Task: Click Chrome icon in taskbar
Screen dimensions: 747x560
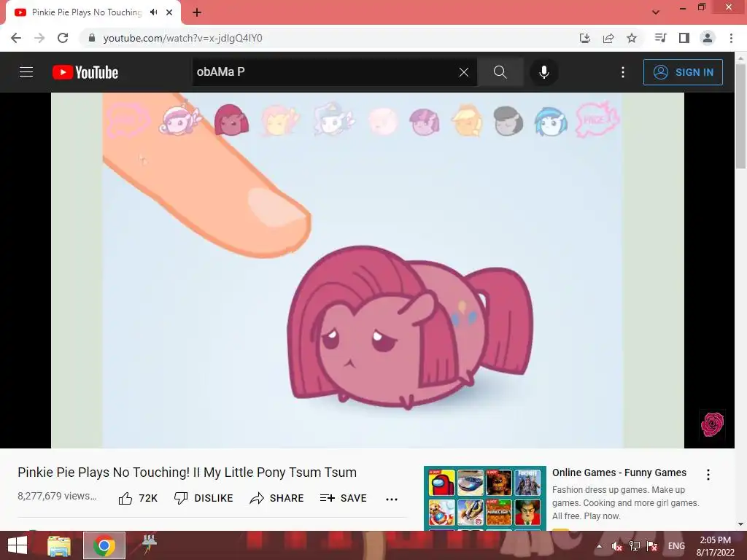Action: (x=104, y=545)
